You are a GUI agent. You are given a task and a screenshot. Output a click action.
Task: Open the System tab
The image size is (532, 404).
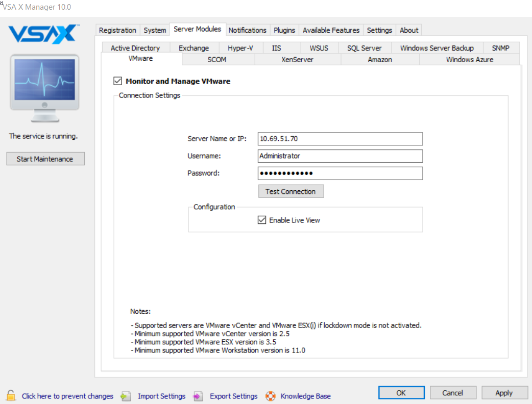pos(155,30)
